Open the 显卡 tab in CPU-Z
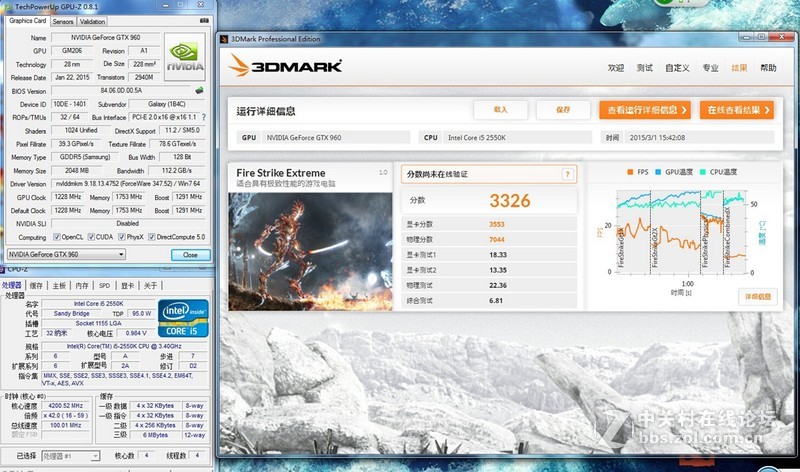 [x=128, y=286]
